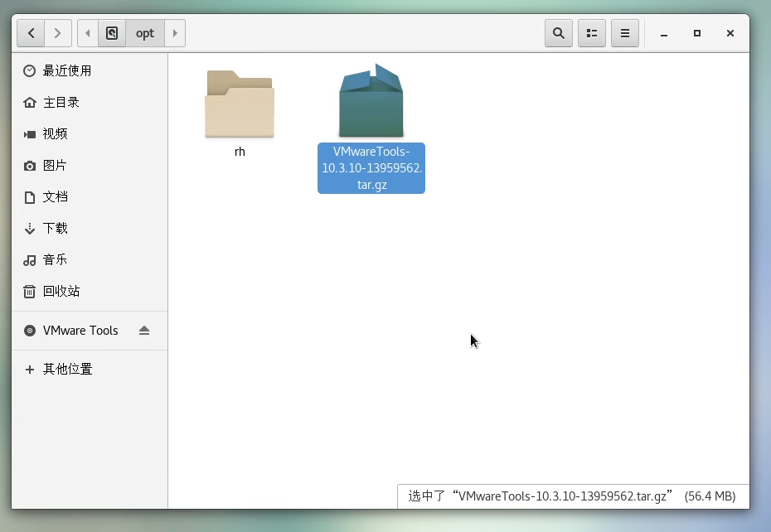
Task: Click the VMwareTools-10.3.10-13959562.tar.gz file name
Action: pos(371,168)
